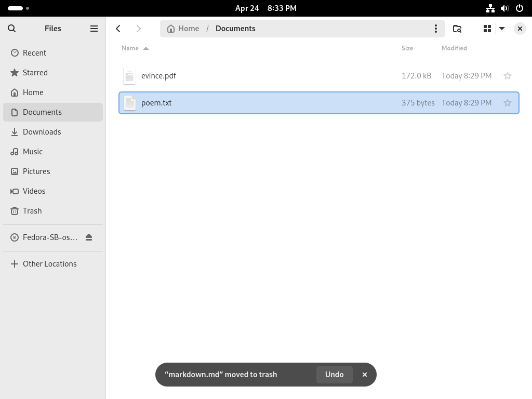Select poem.txt file name

(x=156, y=103)
